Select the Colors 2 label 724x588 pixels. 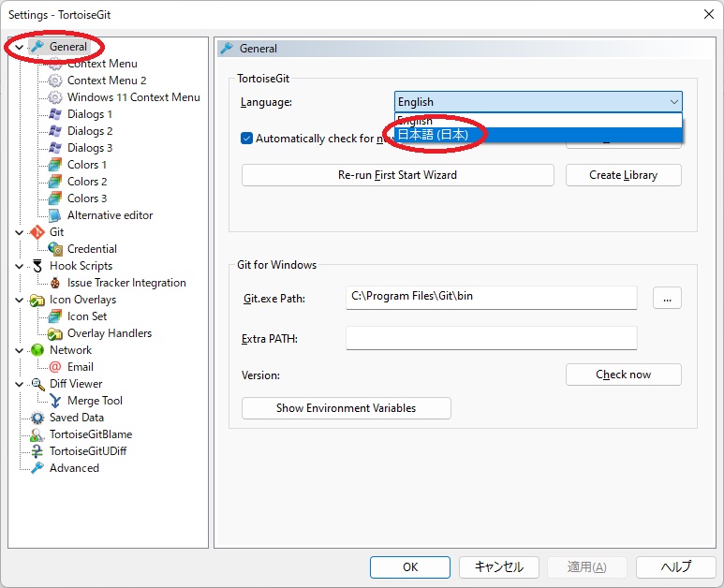(87, 182)
